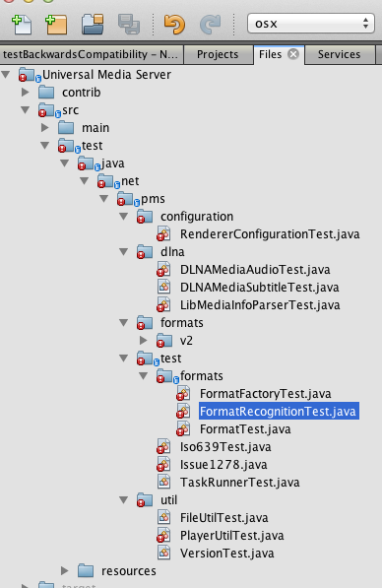Select the resources folder label

pos(129,570)
